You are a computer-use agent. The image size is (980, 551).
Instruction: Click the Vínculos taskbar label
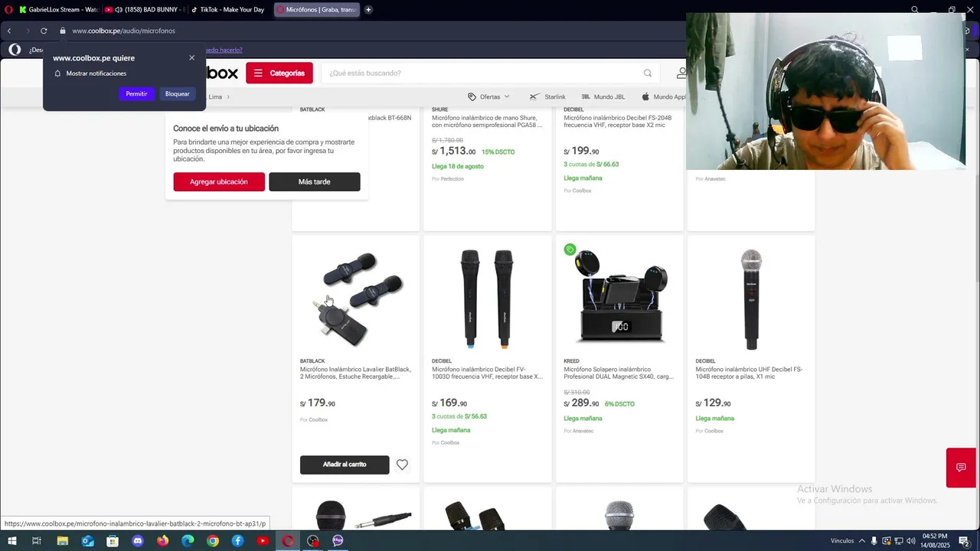click(x=842, y=541)
